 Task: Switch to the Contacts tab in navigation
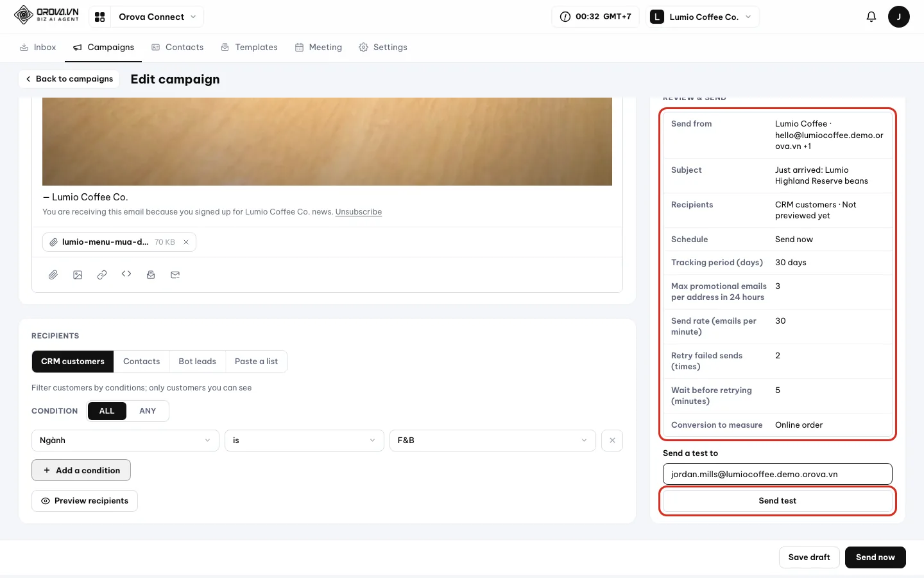tap(178, 48)
